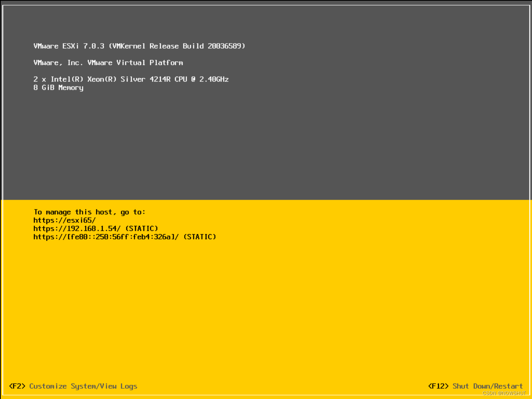This screenshot has width=532, height=399.
Task: Select the F12 Shut Down/Restart option
Action: pyautogui.click(x=475, y=386)
